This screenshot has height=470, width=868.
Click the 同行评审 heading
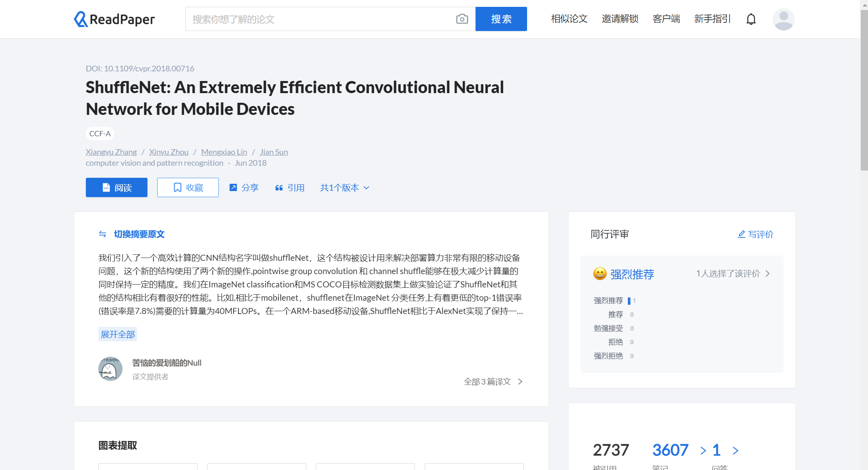click(609, 234)
